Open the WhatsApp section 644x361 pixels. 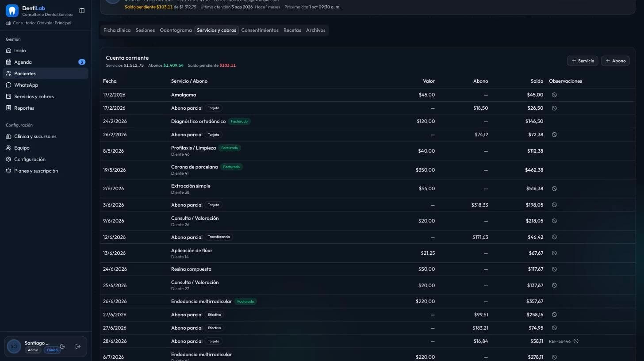point(46,85)
